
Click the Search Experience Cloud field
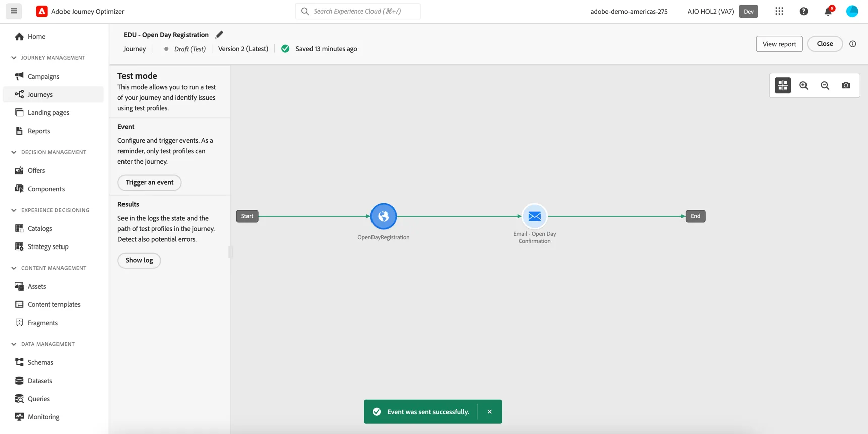(x=358, y=11)
